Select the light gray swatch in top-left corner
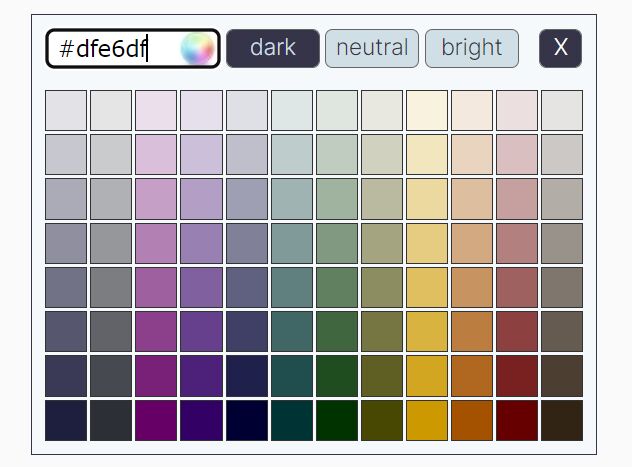The height and width of the screenshot is (467, 632). (66, 110)
